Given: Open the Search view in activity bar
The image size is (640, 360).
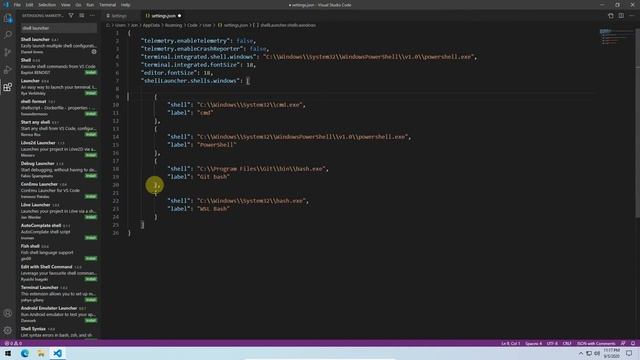Looking at the screenshot, I should pyautogui.click(x=8, y=35).
